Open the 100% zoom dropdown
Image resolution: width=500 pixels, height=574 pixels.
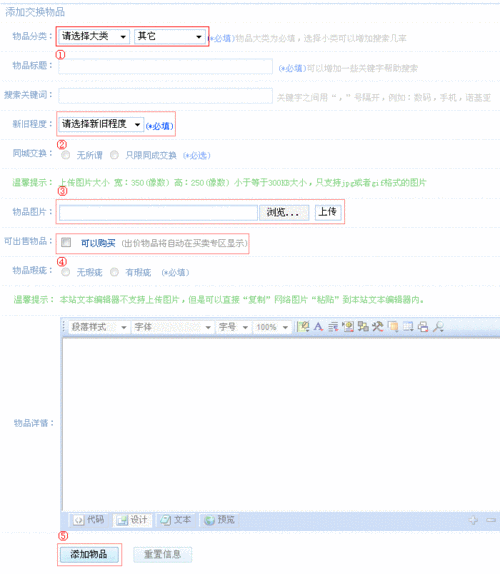point(272,327)
